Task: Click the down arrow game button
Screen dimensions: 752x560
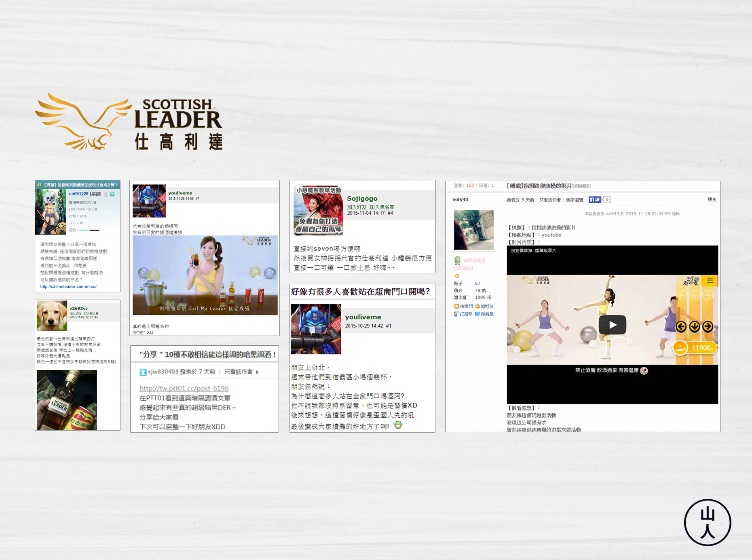Action: [x=695, y=326]
